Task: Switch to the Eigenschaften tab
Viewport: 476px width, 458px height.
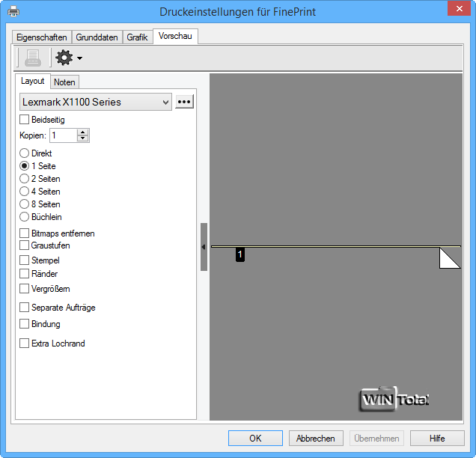Action: pyautogui.click(x=42, y=37)
